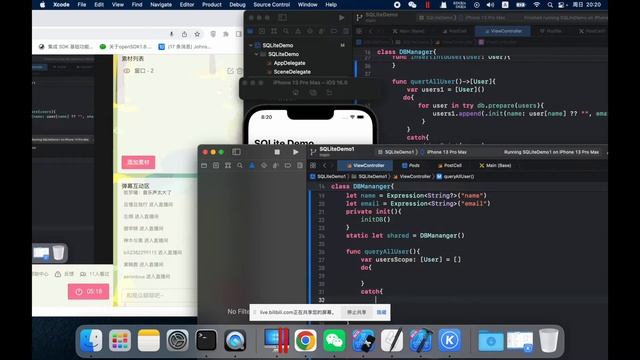Viewport: 640px width, 360px height.
Task: Open the Simulator app from the Dock
Action: pos(363,340)
